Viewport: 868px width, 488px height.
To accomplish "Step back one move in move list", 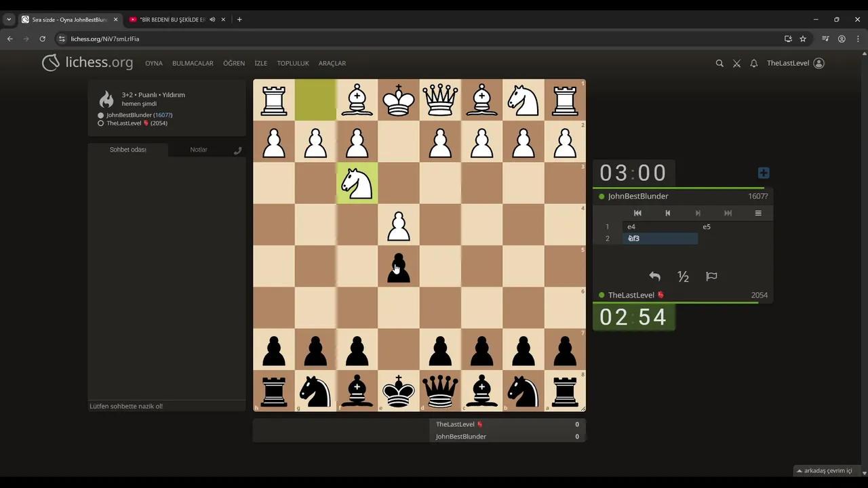I will coord(667,213).
